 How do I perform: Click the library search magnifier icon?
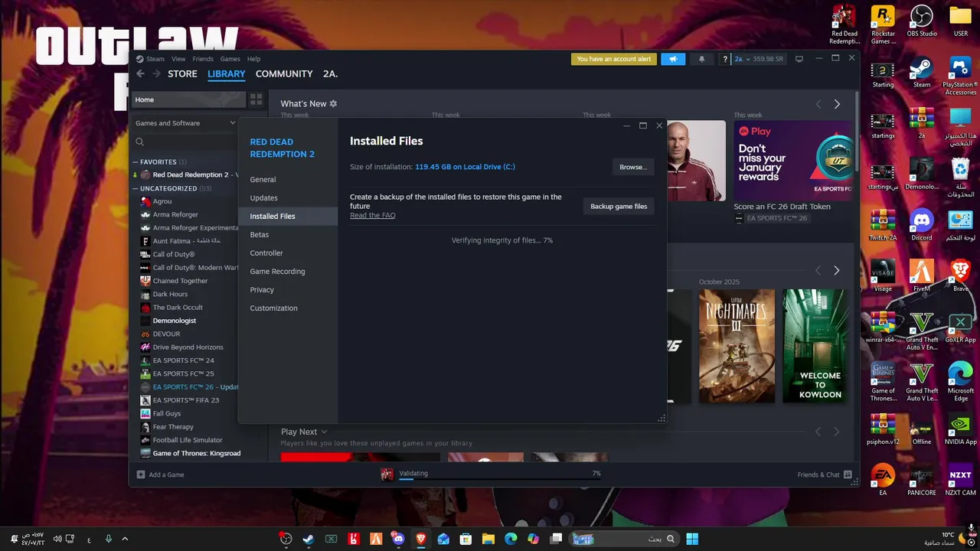pos(140,142)
